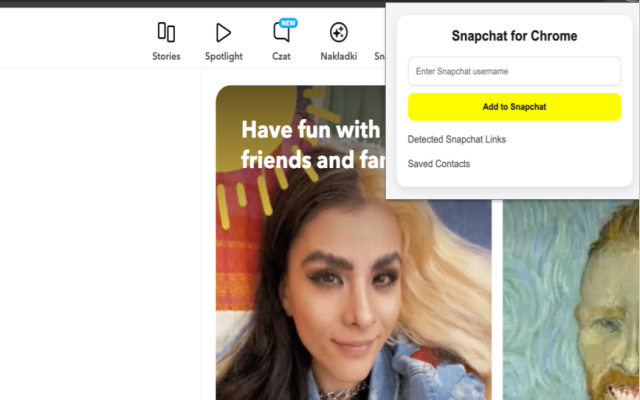Open the Czat chat bubble icon

[x=282, y=32]
